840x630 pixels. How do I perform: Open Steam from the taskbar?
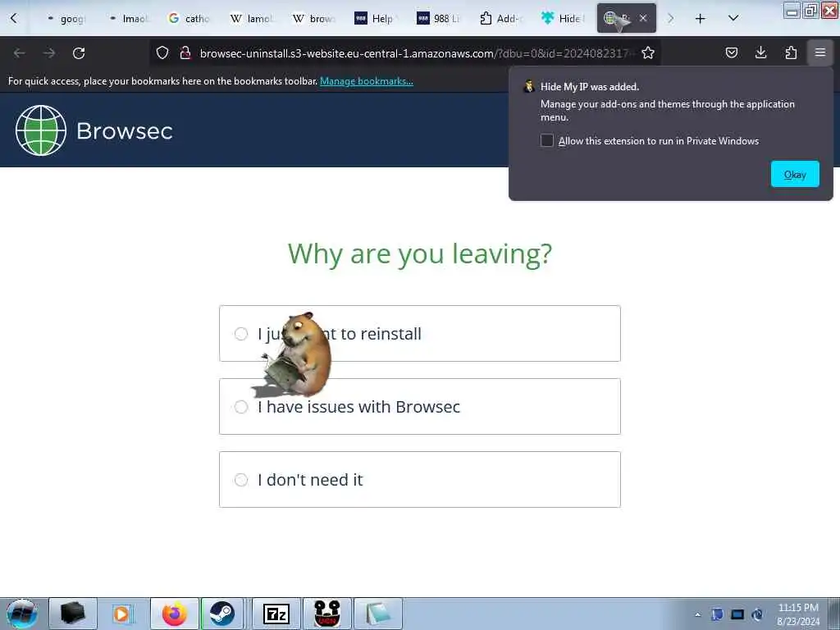coord(222,614)
